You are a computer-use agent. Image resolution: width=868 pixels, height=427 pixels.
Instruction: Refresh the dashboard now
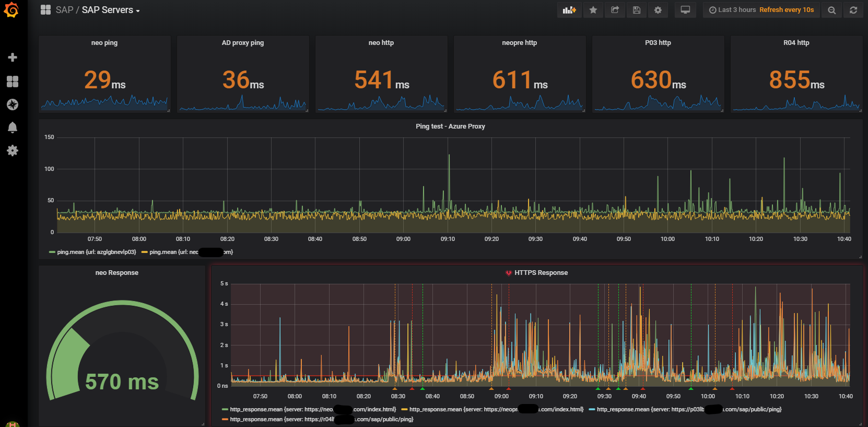853,10
